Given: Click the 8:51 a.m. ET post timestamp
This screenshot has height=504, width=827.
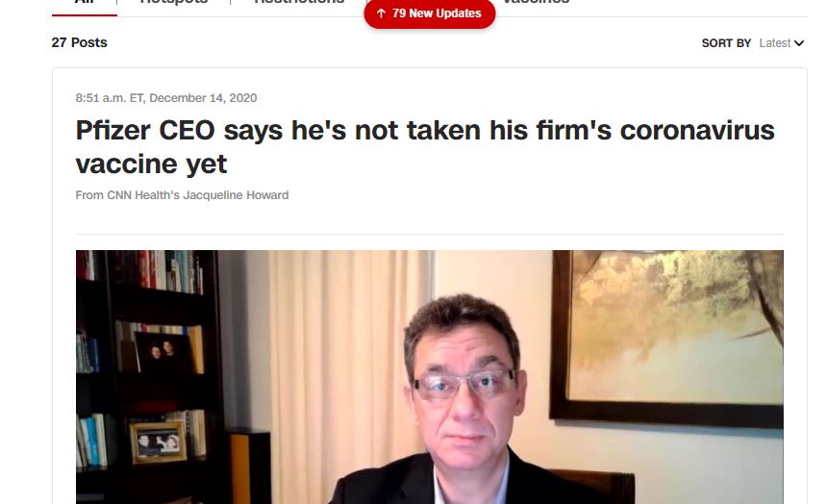Looking at the screenshot, I should (x=166, y=98).
